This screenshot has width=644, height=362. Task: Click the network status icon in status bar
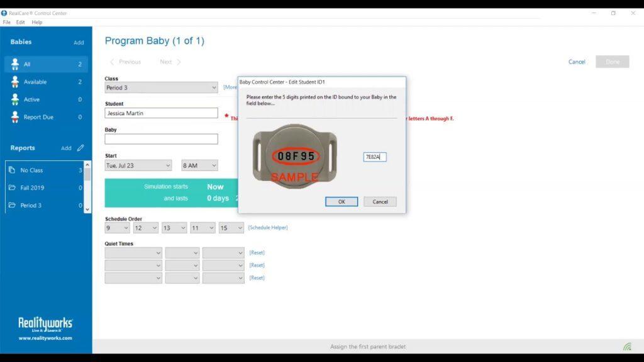tap(627, 346)
